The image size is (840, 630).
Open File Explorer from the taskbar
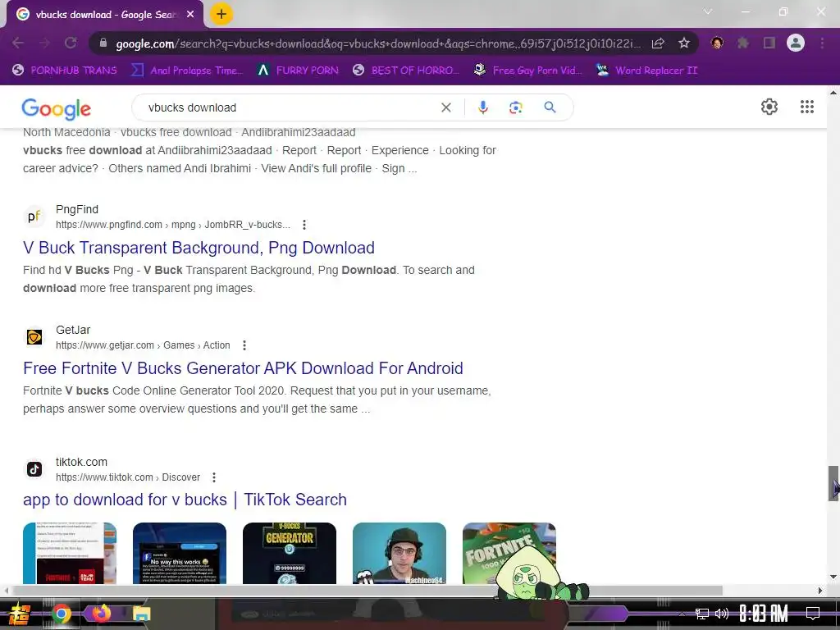[141, 614]
